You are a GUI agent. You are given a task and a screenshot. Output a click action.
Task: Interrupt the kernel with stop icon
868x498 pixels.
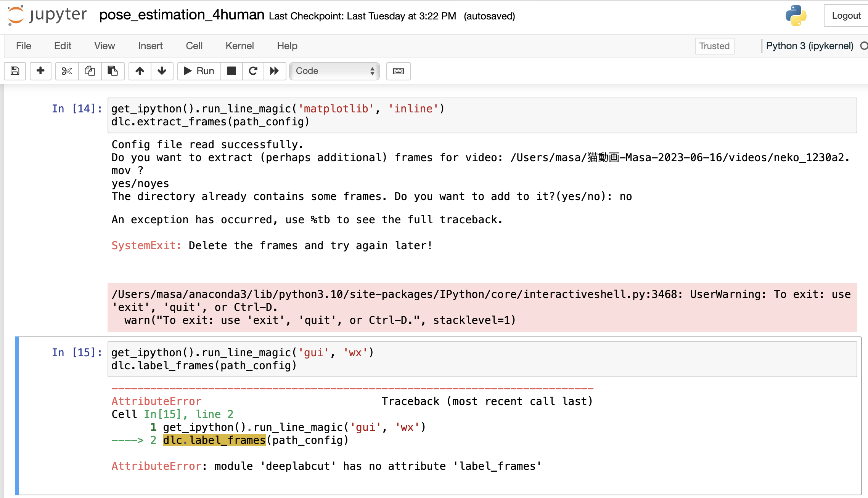click(x=231, y=71)
